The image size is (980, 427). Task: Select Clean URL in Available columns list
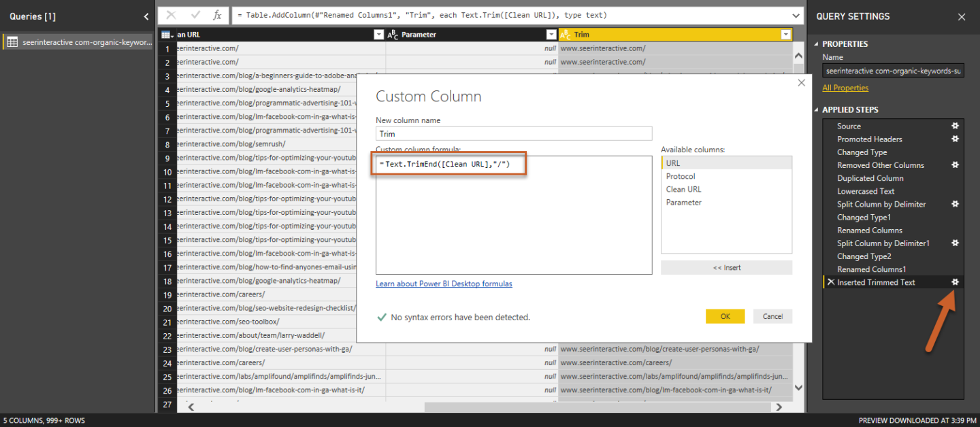click(683, 189)
